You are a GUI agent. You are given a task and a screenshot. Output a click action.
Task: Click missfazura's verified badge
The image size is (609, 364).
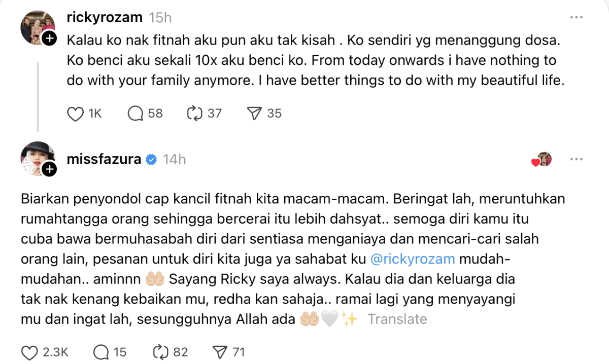tap(151, 160)
